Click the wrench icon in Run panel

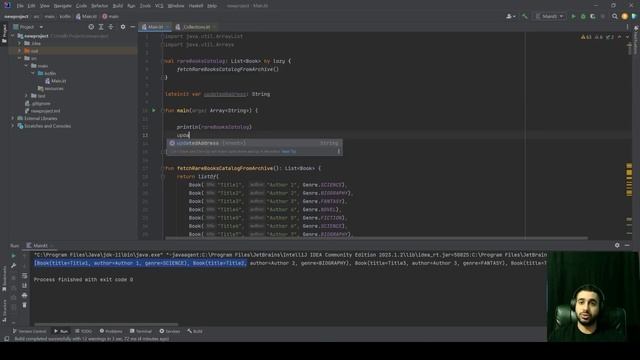pyautogui.click(x=13, y=266)
